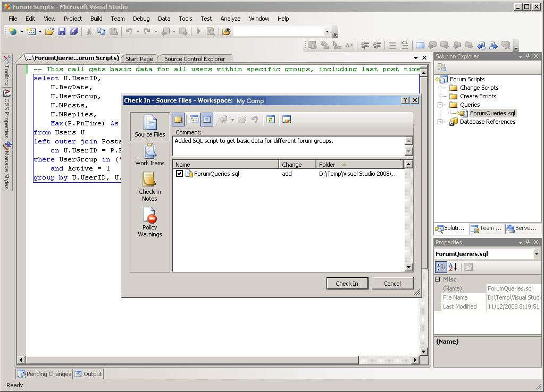
Task: Switch to the Pending Changes tab
Action: pos(45,374)
